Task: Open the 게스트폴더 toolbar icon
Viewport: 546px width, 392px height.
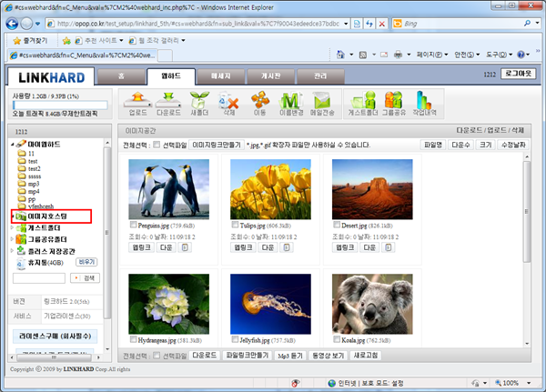Action: coord(363,104)
